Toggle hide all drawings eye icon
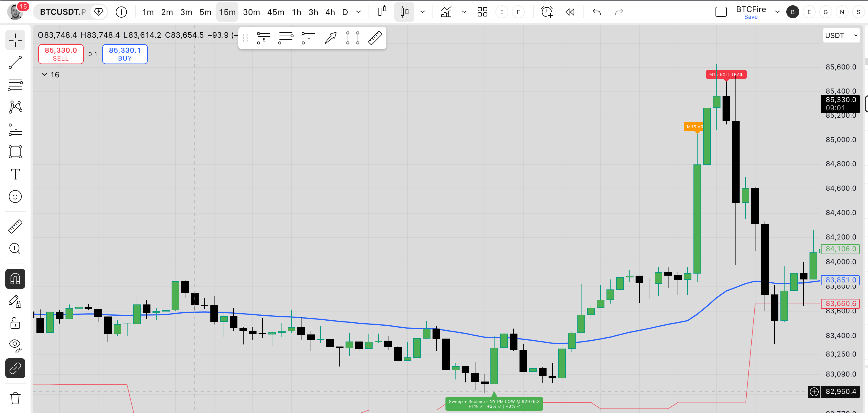The height and width of the screenshot is (413, 868). click(15, 346)
